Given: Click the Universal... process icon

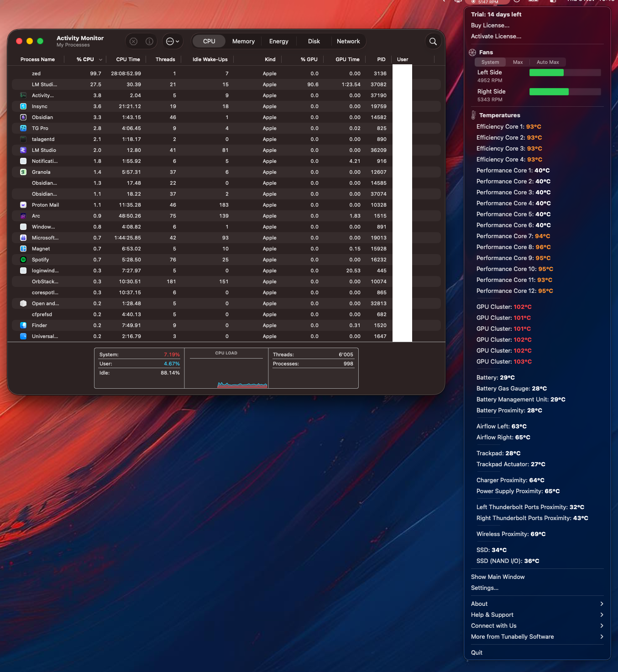Looking at the screenshot, I should click(x=23, y=336).
